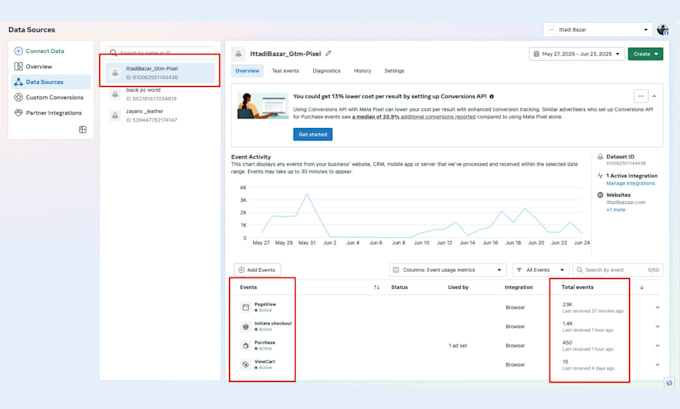Click the Add Events button

pos(257,270)
